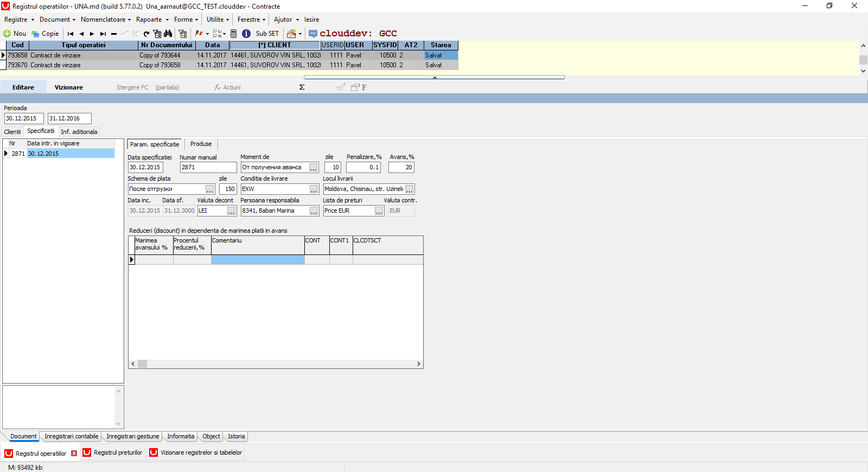Image resolution: width=868 pixels, height=472 pixels.
Task: Expand the flag icon dropdown arrow
Action: [207, 34]
